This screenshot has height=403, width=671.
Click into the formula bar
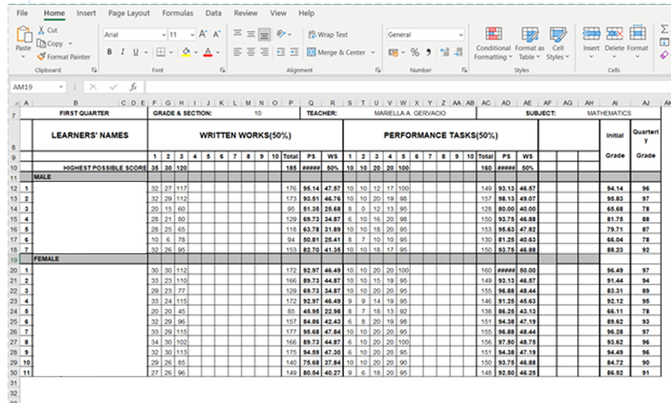[407, 87]
